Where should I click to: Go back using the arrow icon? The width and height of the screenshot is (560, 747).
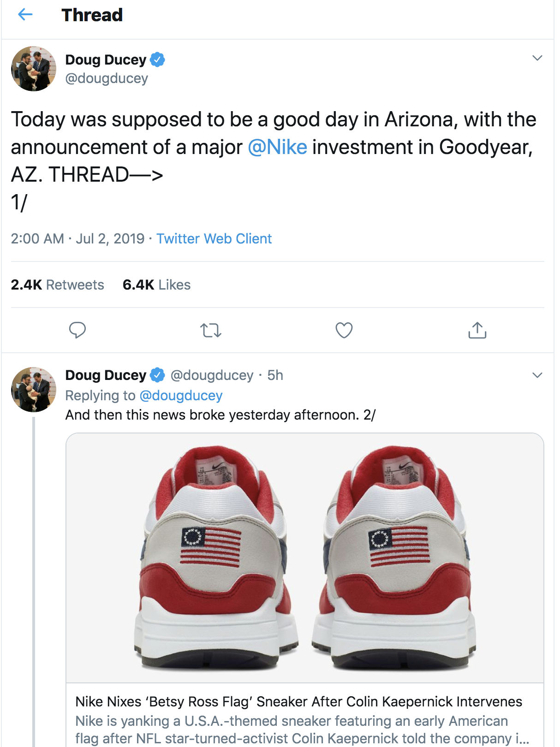point(25,15)
